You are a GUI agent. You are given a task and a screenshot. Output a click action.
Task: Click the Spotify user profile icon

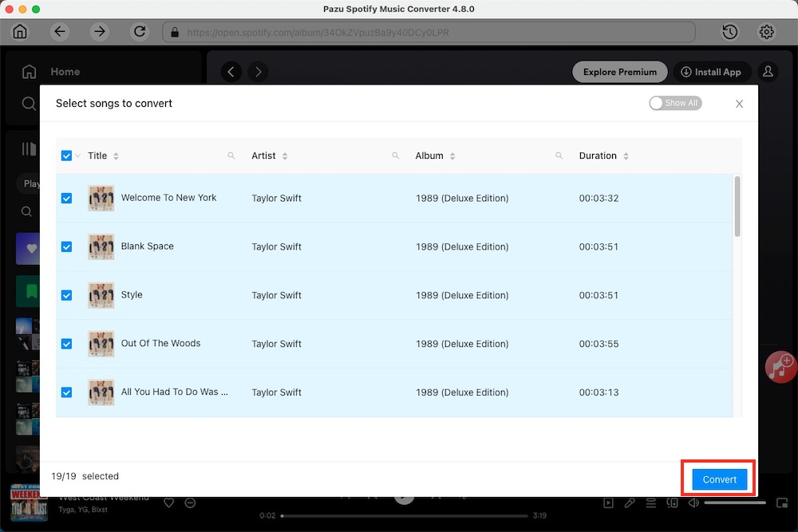point(768,72)
